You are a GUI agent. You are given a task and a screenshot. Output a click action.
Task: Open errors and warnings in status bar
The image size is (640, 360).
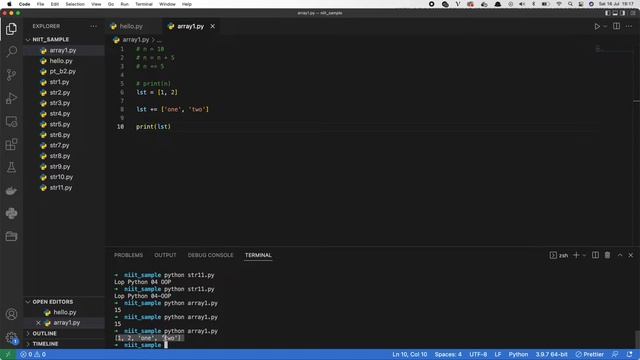33,354
